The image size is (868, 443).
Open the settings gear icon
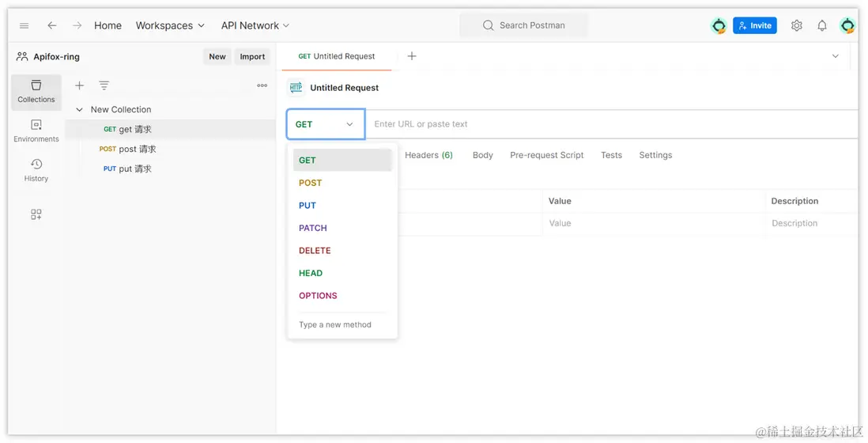pos(797,25)
